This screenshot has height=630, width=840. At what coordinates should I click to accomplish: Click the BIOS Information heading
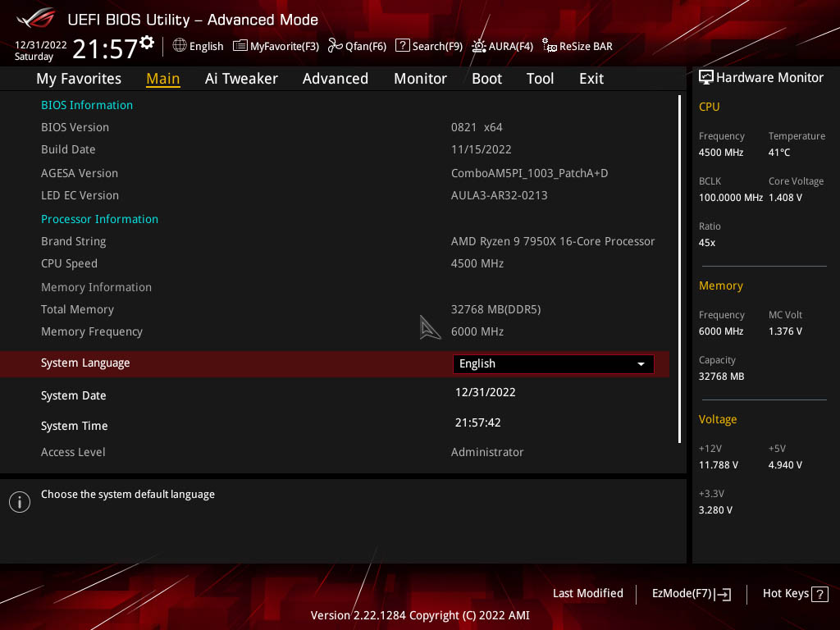click(87, 105)
